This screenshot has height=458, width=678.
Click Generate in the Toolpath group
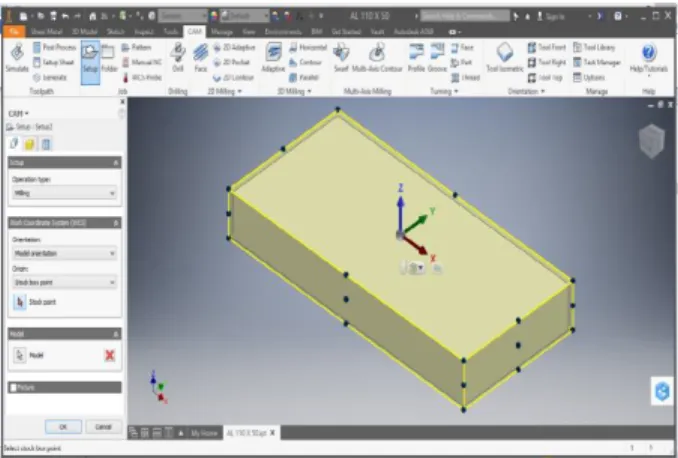(x=50, y=77)
